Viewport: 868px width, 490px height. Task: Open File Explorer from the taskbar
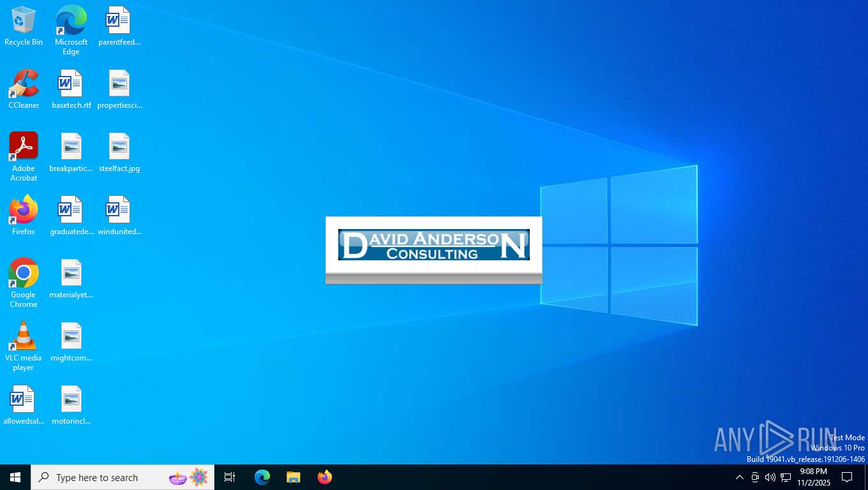pos(293,477)
